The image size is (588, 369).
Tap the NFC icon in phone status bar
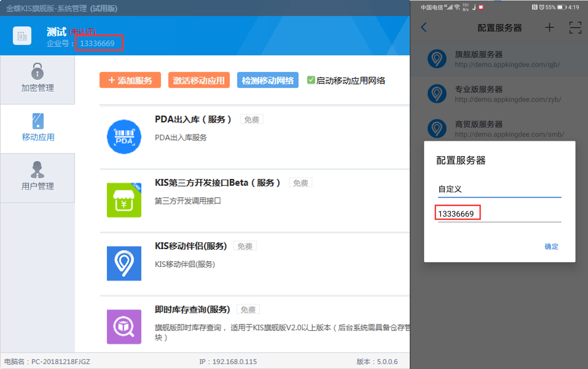point(534,7)
